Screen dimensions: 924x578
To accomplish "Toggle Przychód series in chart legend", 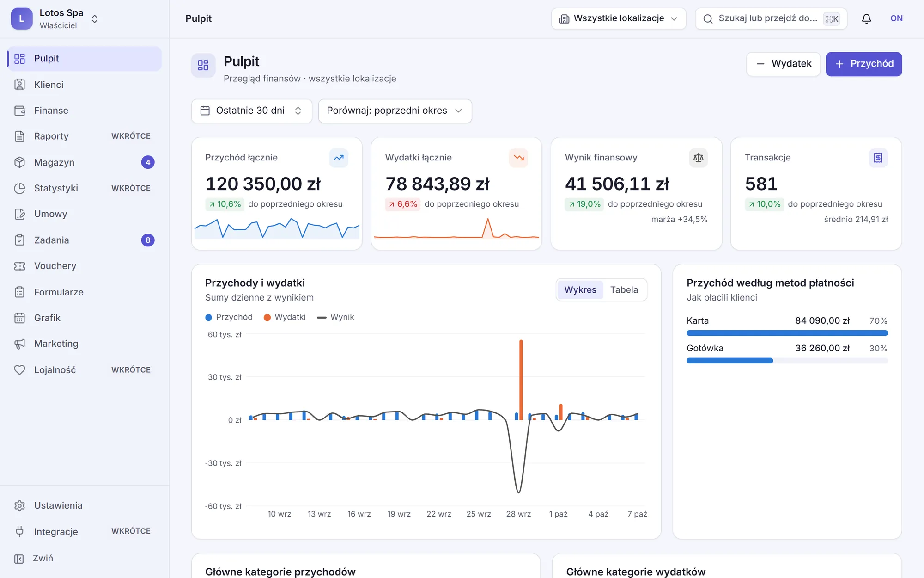I will (x=229, y=317).
